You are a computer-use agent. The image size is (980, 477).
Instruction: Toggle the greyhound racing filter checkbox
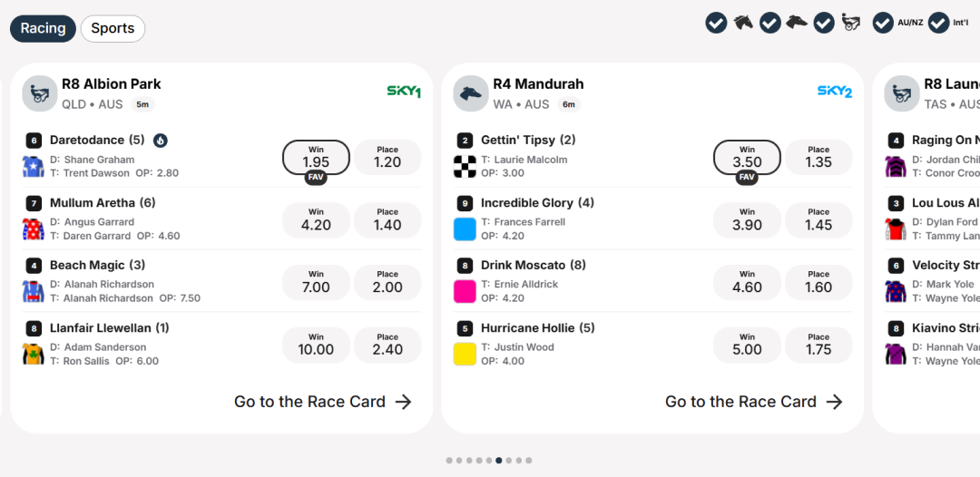(x=770, y=23)
